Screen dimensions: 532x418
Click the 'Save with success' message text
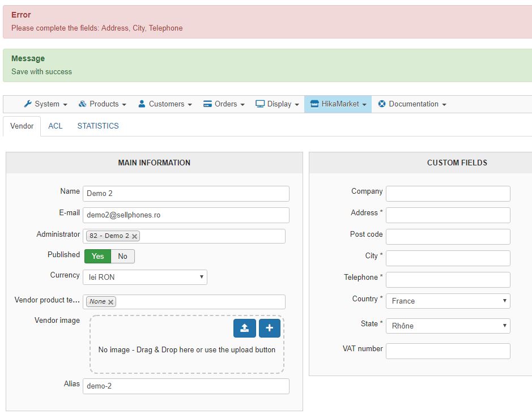[x=42, y=71]
